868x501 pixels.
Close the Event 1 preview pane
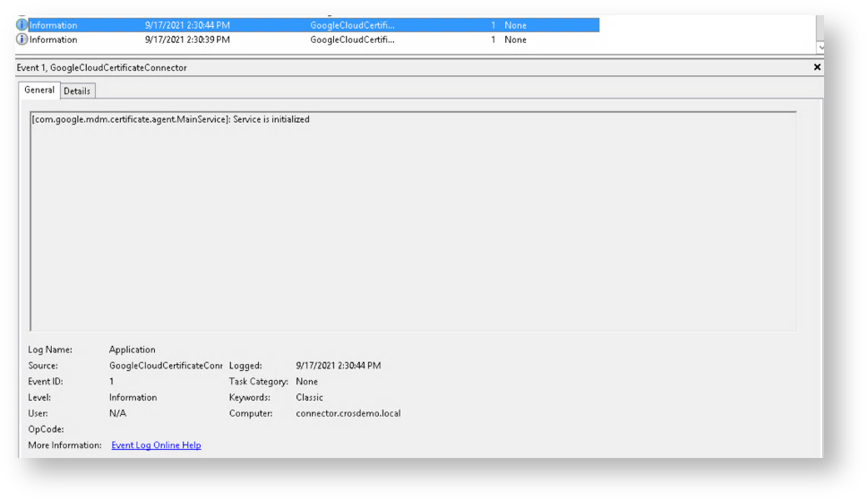[816, 67]
